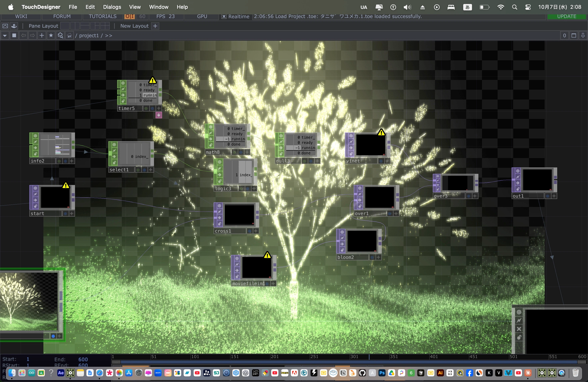Toggle display flag on out1 node

click(x=548, y=196)
